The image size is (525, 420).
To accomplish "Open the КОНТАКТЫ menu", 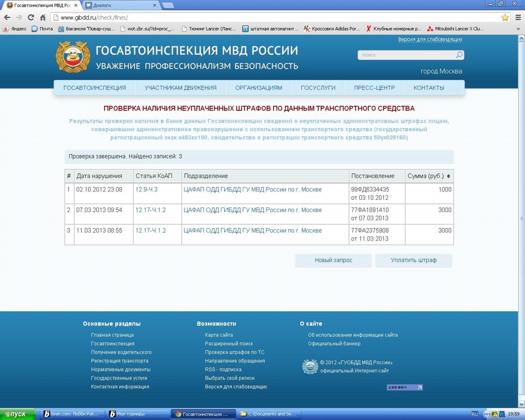I will coord(429,87).
